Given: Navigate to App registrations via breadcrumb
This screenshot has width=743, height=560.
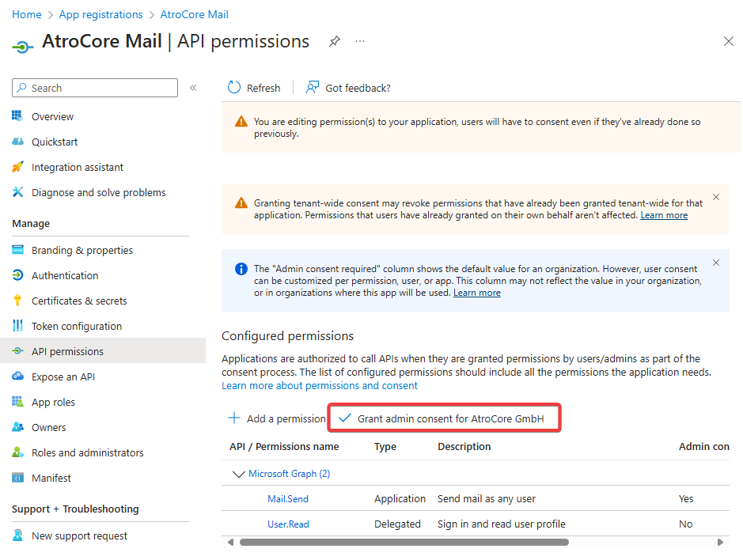Looking at the screenshot, I should click(x=100, y=13).
